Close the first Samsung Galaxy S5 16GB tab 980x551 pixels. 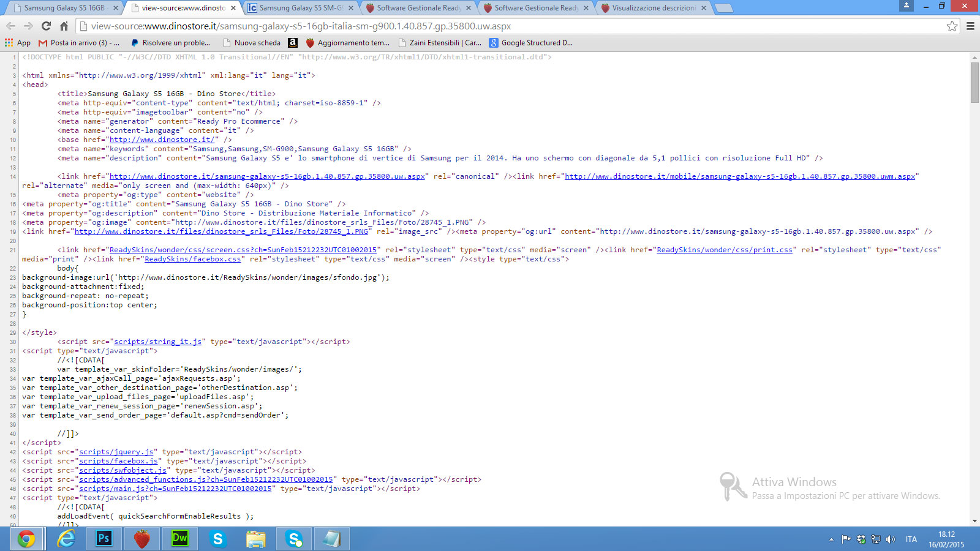(116, 8)
